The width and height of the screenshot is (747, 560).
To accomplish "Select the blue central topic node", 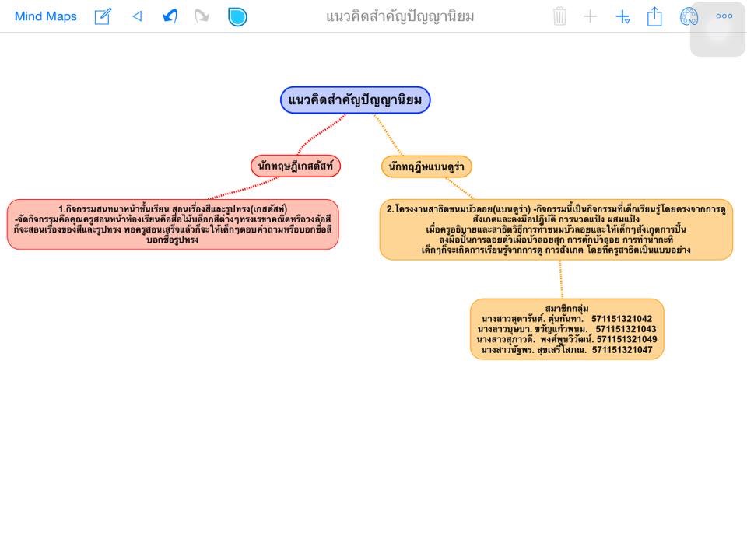I will point(355,100).
